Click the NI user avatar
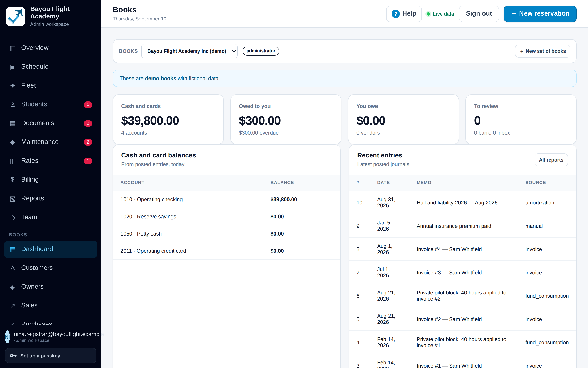The width and height of the screenshot is (588, 368). click(x=7, y=337)
